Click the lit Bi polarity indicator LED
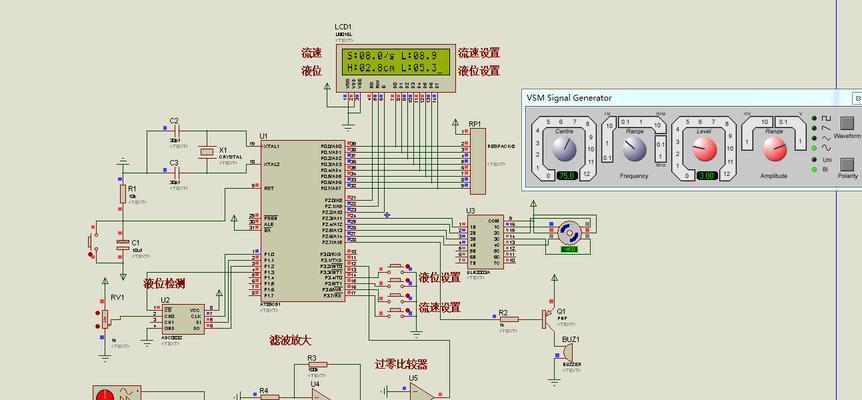Viewport: 862px width, 400px height. 814,169
